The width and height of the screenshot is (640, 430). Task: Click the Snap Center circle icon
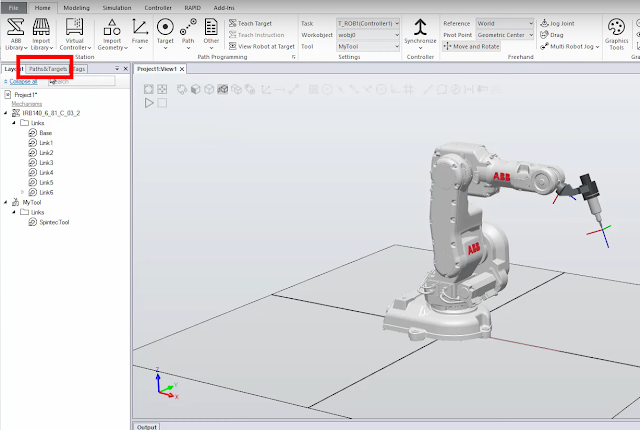tap(327, 89)
